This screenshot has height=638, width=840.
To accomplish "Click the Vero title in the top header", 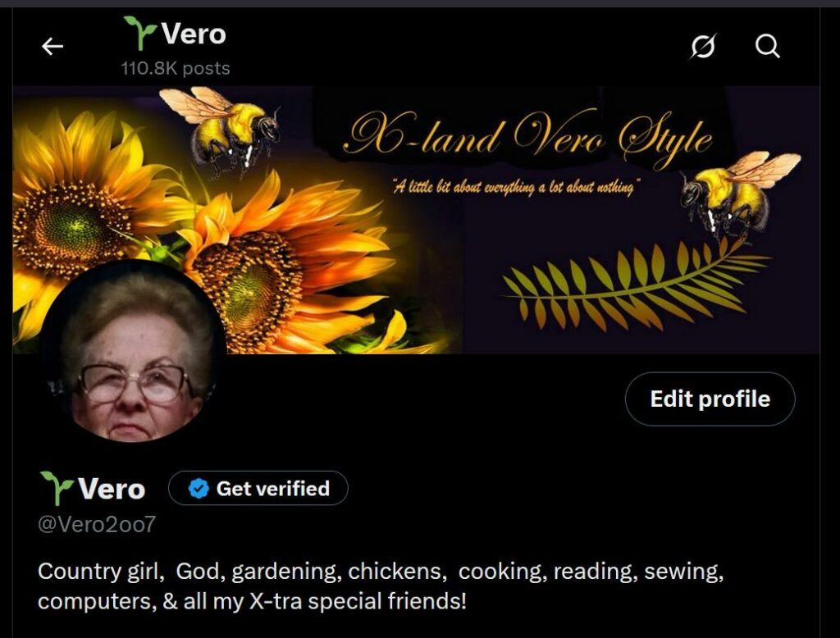I will [194, 34].
